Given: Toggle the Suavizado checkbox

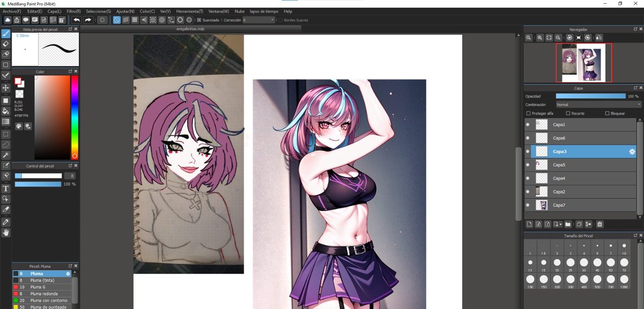Looking at the screenshot, I should coord(199,20).
